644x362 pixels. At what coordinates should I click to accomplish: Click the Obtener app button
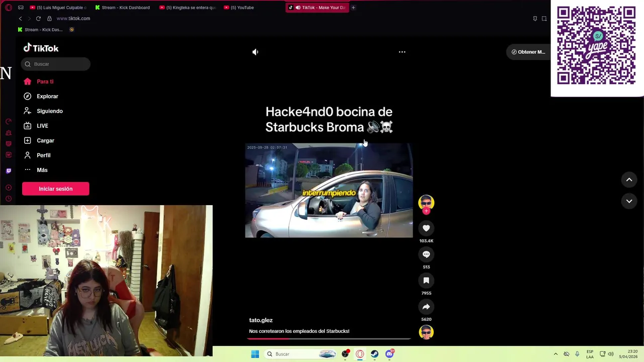pyautogui.click(x=528, y=52)
